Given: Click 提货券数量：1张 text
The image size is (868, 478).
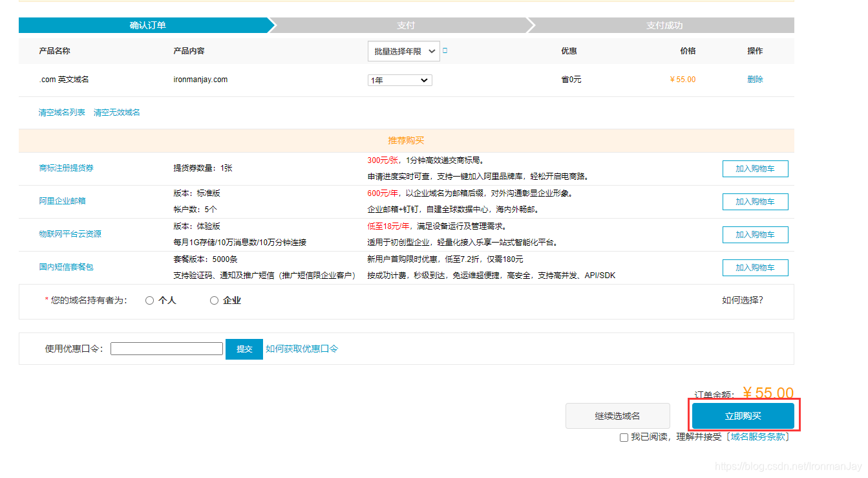Looking at the screenshot, I should click(x=203, y=168).
